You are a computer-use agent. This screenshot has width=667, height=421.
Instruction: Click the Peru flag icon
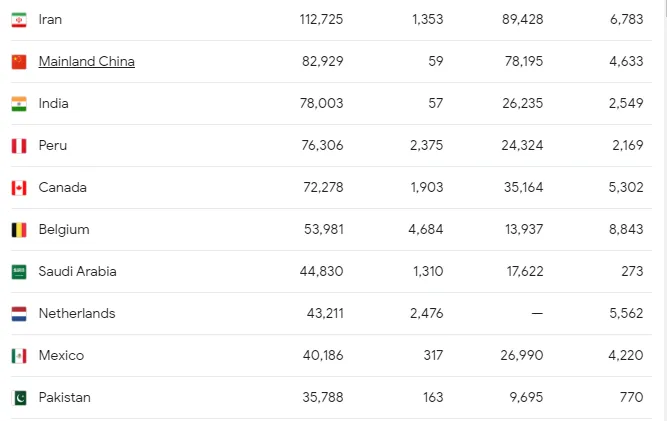(x=19, y=146)
